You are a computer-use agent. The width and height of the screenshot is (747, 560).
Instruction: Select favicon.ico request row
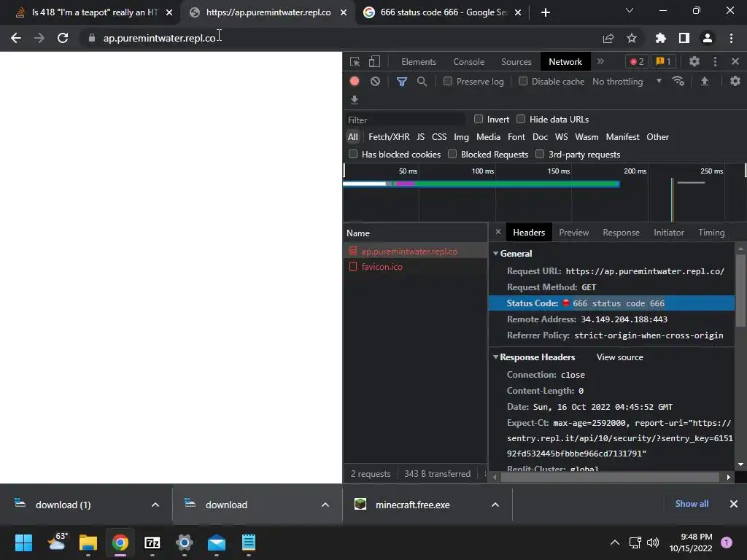[x=415, y=267]
